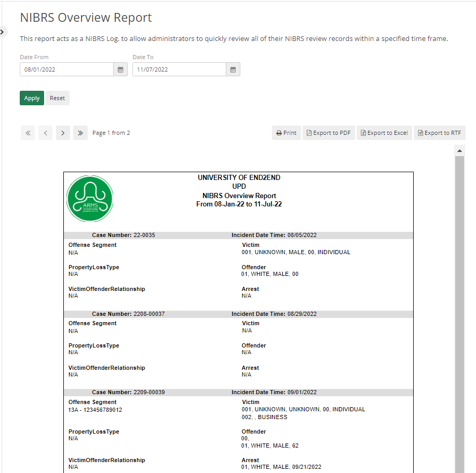The height and width of the screenshot is (473, 476).
Task: Select Export to Excel
Action: pos(384,132)
